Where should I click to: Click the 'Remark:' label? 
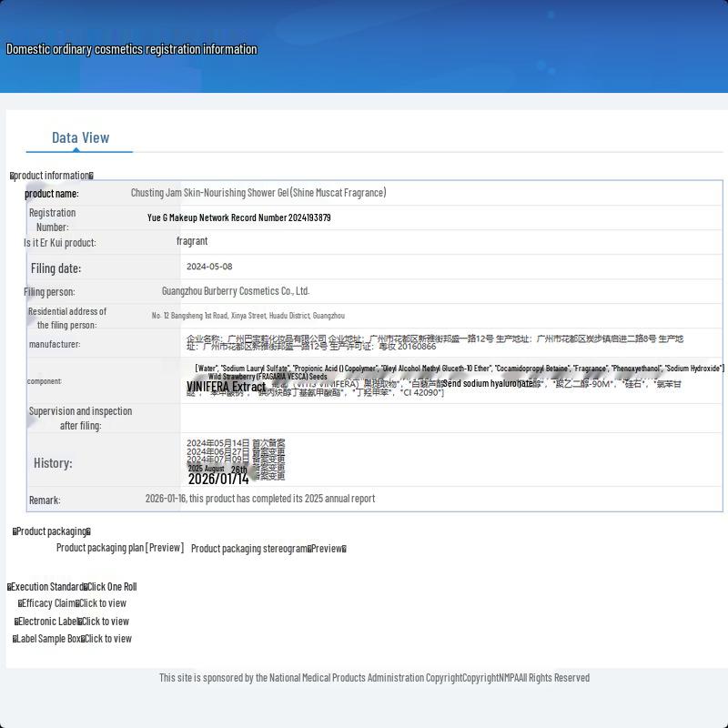point(45,500)
